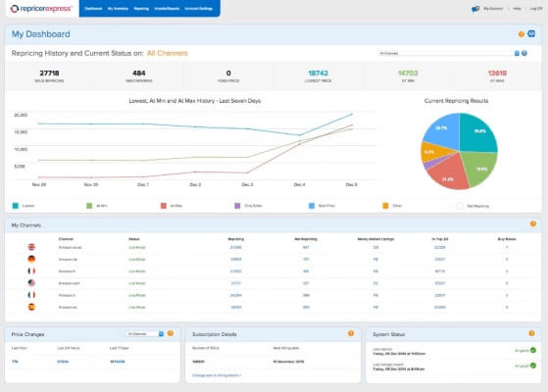Toggle the teal Lowest legend swatch
Screen dimensions: 548x392
click(16, 206)
